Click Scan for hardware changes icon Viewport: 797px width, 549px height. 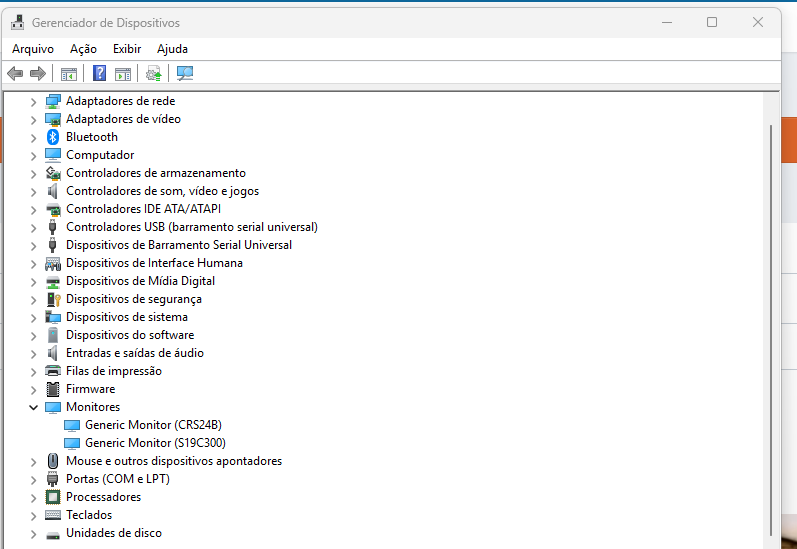click(x=185, y=73)
